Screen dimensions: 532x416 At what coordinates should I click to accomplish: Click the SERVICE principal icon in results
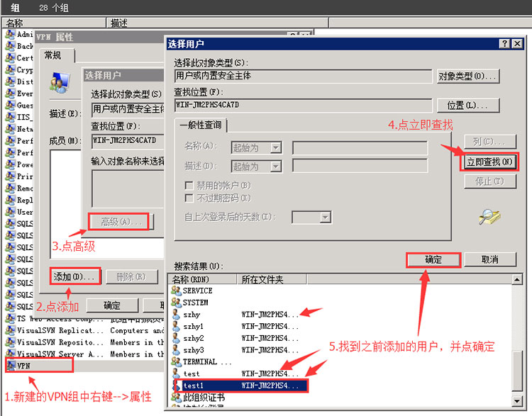point(177,291)
